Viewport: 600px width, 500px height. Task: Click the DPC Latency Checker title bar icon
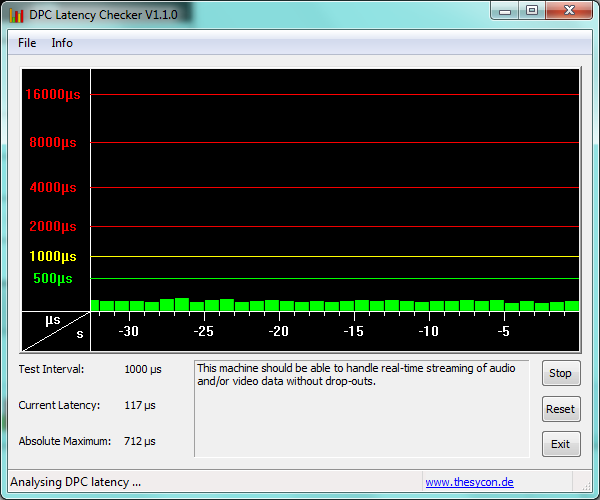point(16,15)
